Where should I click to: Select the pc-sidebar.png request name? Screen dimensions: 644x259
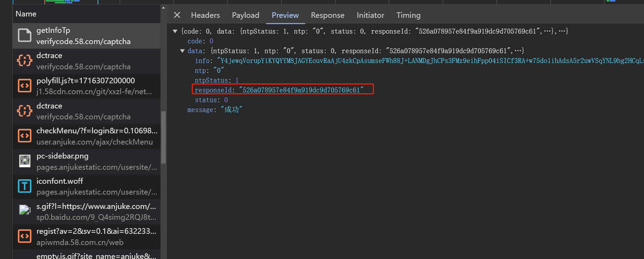(x=62, y=156)
